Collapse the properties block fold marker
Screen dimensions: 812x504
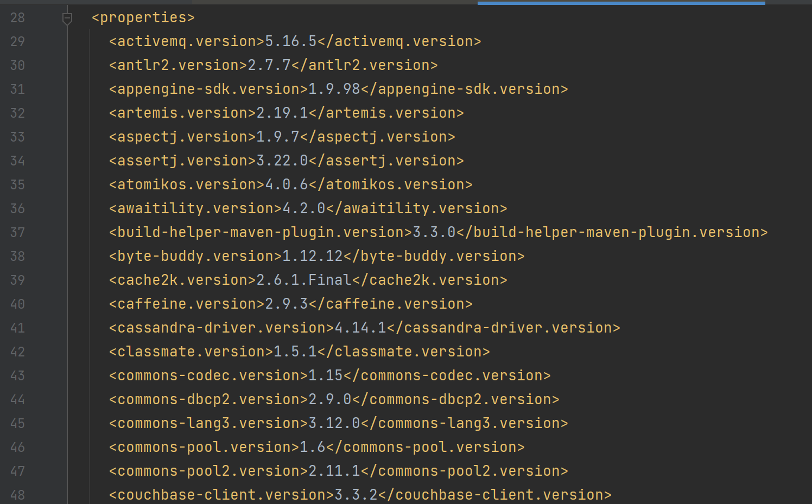pyautogui.click(x=67, y=19)
